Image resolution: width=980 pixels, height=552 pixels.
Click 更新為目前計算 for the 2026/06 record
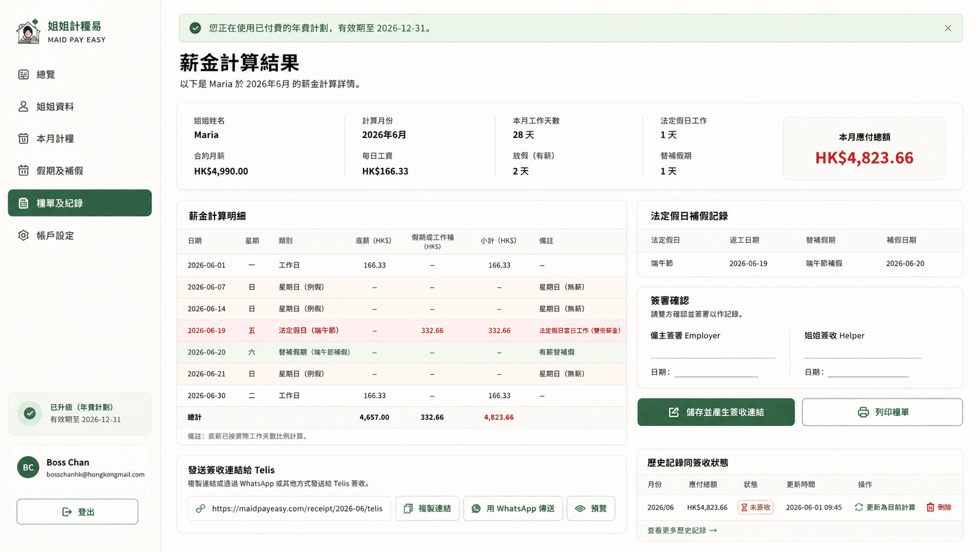tap(885, 507)
